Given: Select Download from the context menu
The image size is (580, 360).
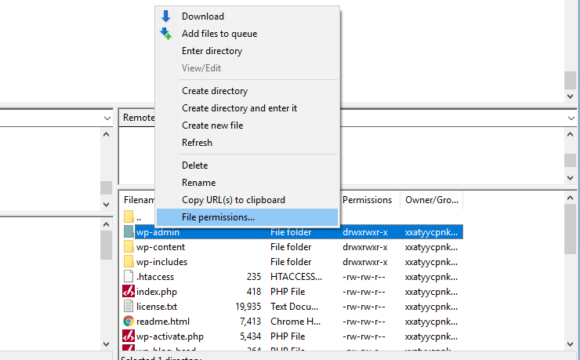Looking at the screenshot, I should click(x=203, y=16).
